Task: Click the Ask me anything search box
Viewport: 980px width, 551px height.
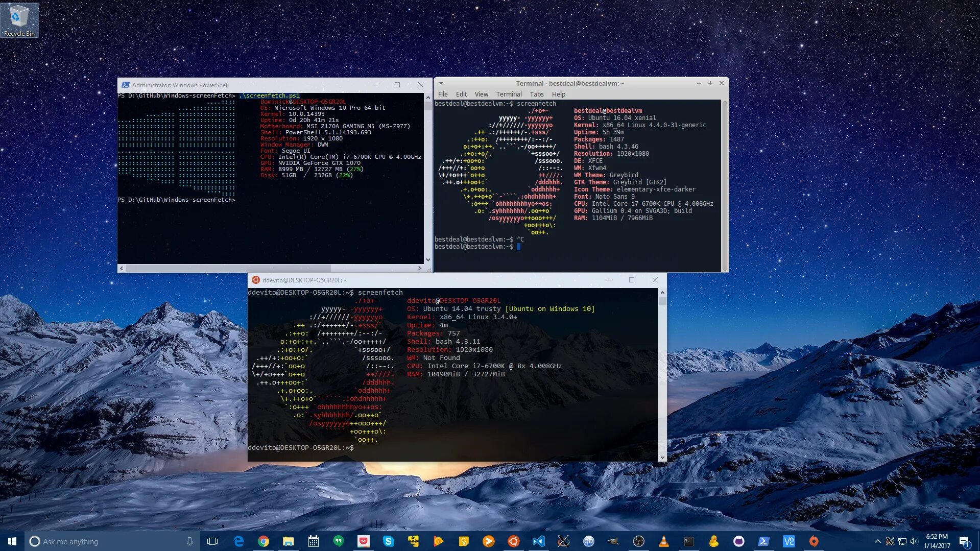Action: pyautogui.click(x=112, y=541)
